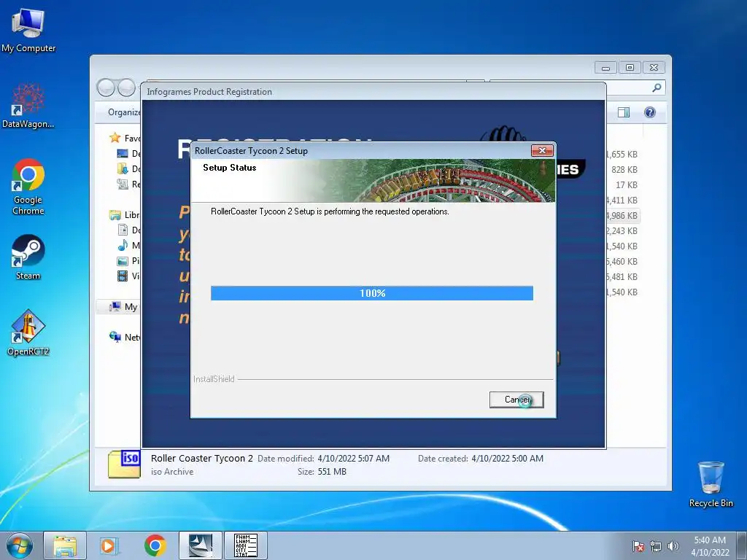Click the 5,460 KB file size entry
Viewport: 747px width, 560px height.
tap(622, 262)
